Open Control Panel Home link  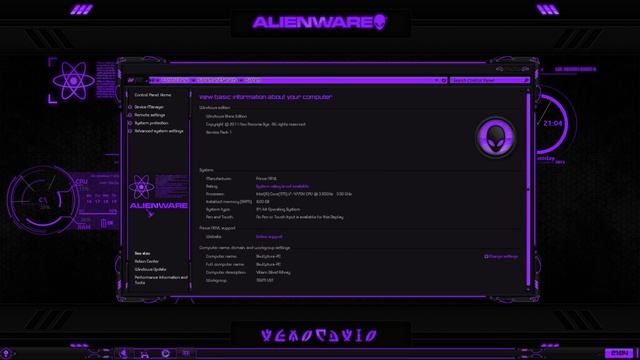(x=153, y=95)
